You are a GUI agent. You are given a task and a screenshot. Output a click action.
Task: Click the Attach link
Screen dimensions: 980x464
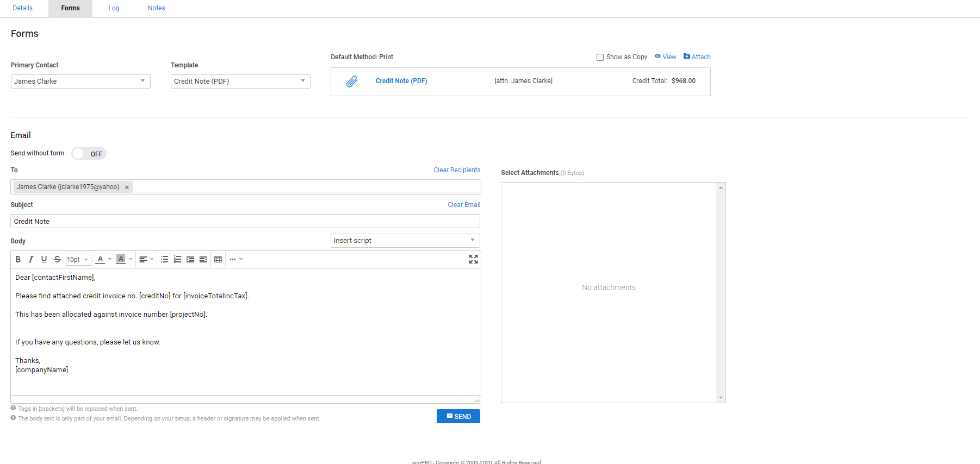[697, 57]
